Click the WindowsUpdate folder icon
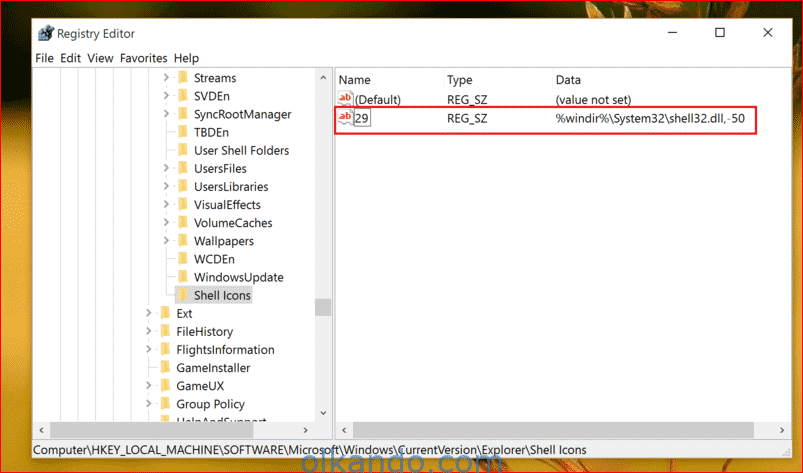Image resolution: width=803 pixels, height=473 pixels. click(x=182, y=277)
